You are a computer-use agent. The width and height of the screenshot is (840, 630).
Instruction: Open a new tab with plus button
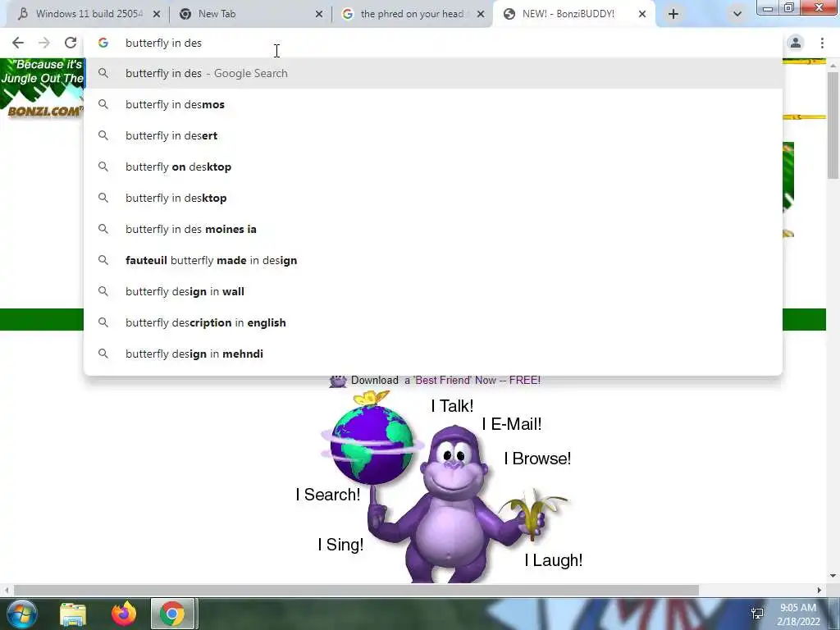[x=673, y=14]
